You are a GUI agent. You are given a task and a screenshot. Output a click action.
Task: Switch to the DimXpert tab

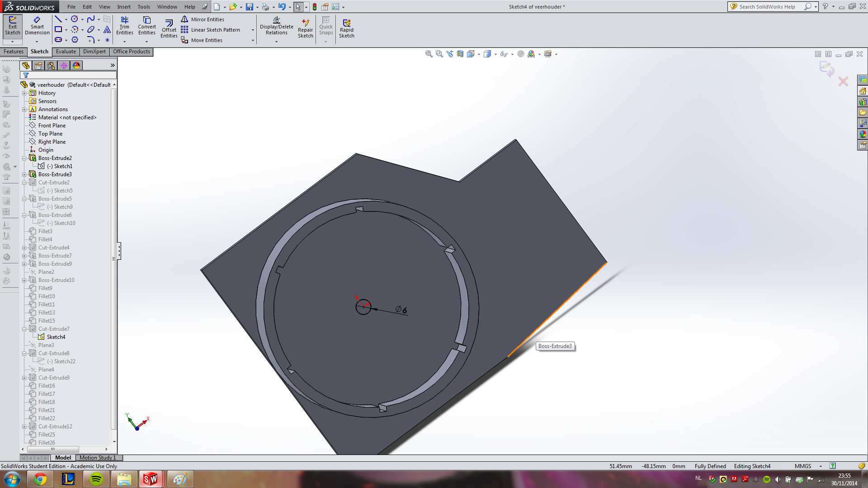tap(94, 52)
